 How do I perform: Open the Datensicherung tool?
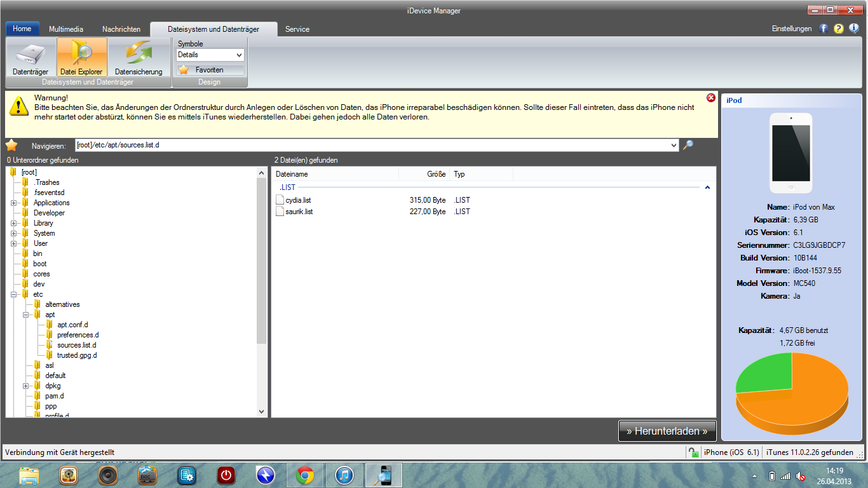pyautogui.click(x=139, y=57)
